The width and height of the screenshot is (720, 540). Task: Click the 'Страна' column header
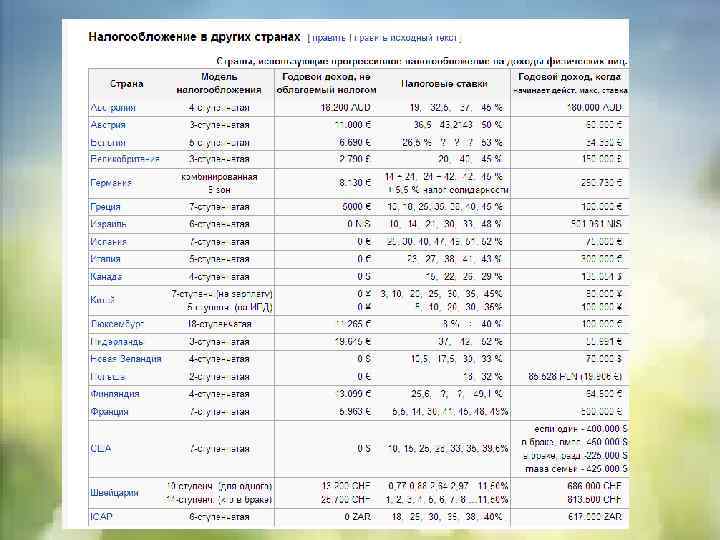(126, 84)
